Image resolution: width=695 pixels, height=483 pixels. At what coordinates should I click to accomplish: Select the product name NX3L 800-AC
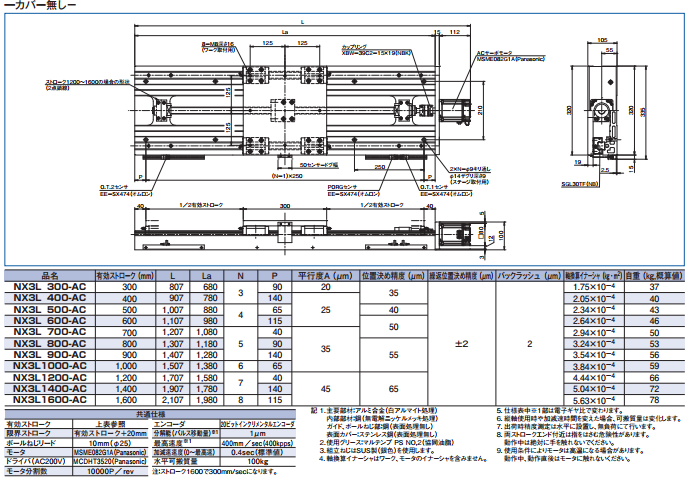(x=50, y=344)
